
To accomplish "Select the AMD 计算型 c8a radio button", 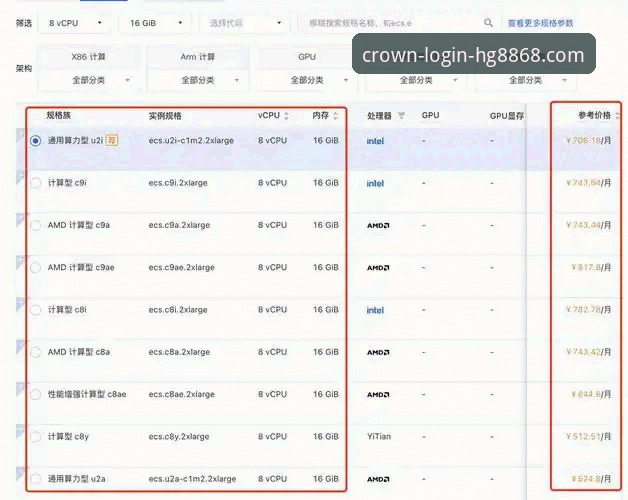I will click(x=36, y=352).
